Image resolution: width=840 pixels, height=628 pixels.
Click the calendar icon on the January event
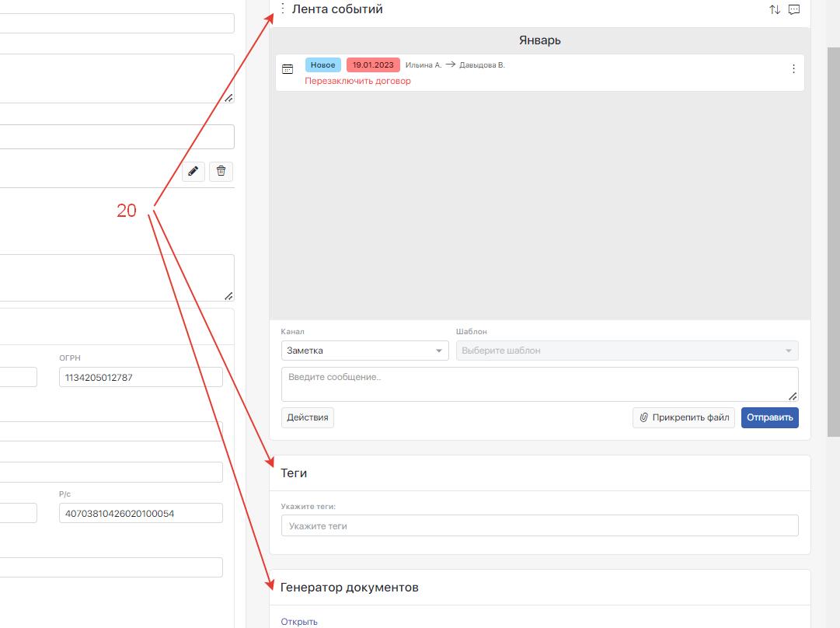(x=288, y=69)
